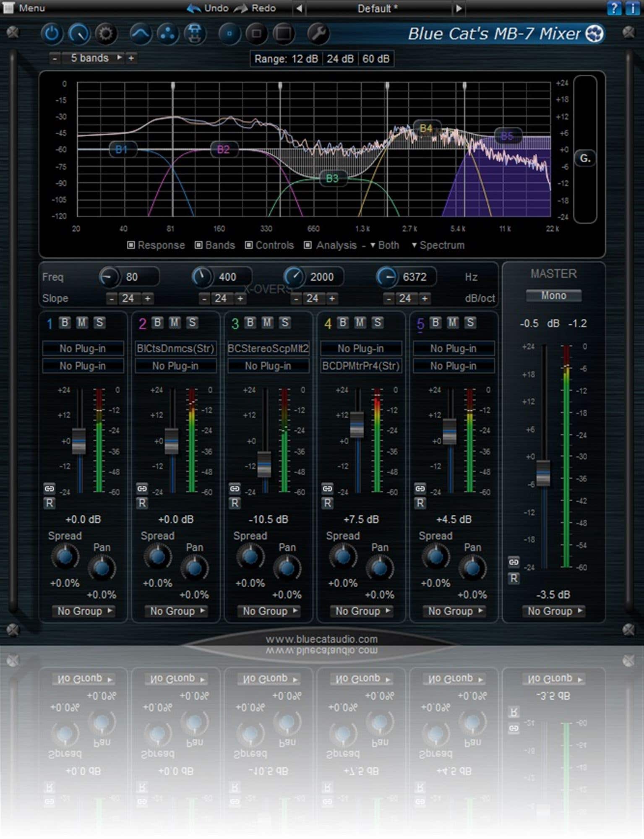This screenshot has width=644, height=839.
Task: Decrease number of bands with minus
Action: [x=55, y=58]
